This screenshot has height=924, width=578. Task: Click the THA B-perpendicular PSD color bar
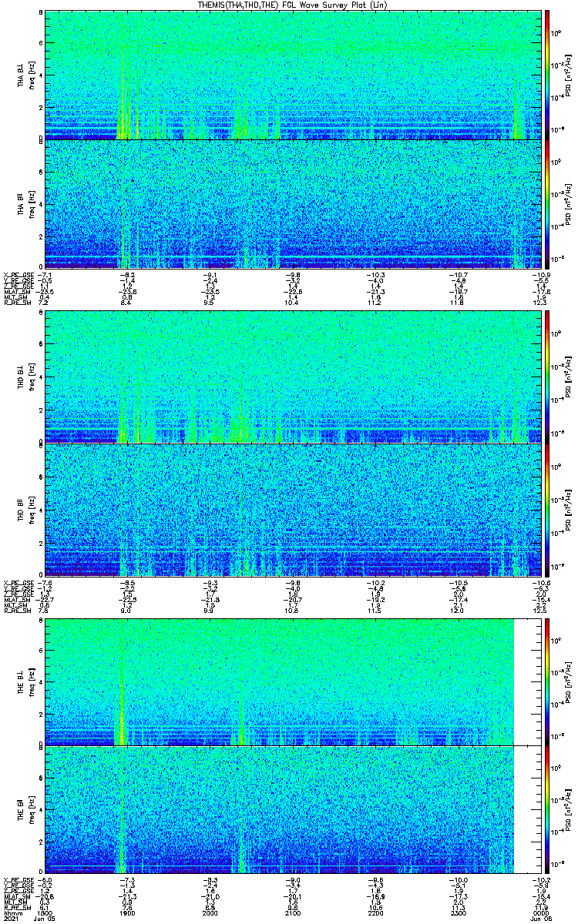(547, 75)
